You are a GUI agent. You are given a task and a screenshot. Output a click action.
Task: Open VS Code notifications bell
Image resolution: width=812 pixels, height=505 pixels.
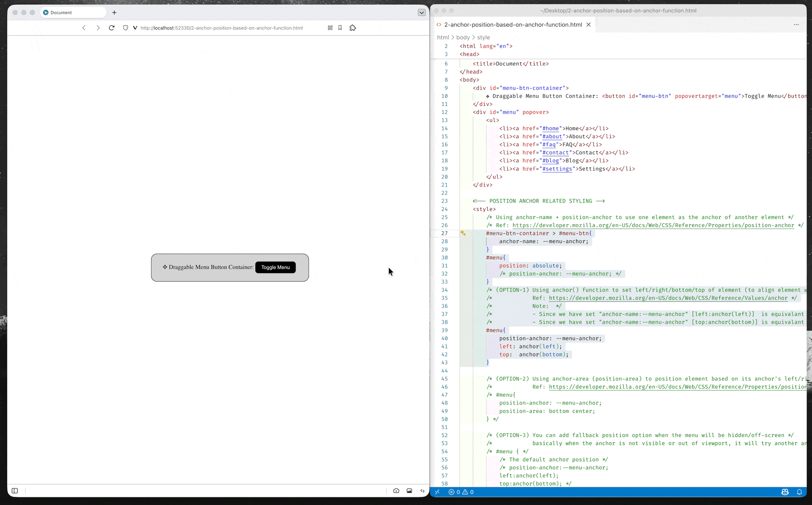click(x=799, y=492)
